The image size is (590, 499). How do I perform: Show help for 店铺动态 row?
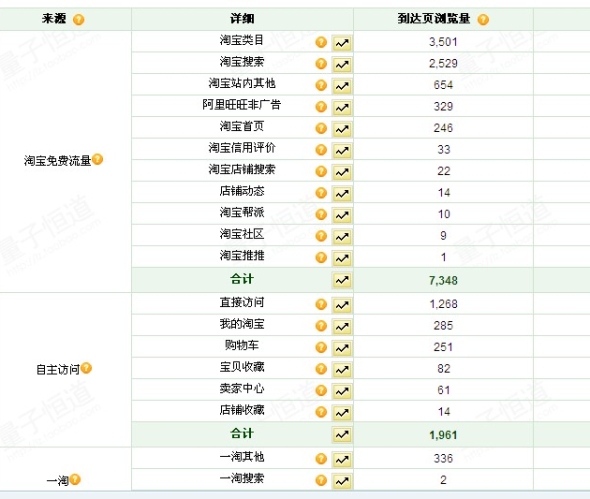(321, 193)
